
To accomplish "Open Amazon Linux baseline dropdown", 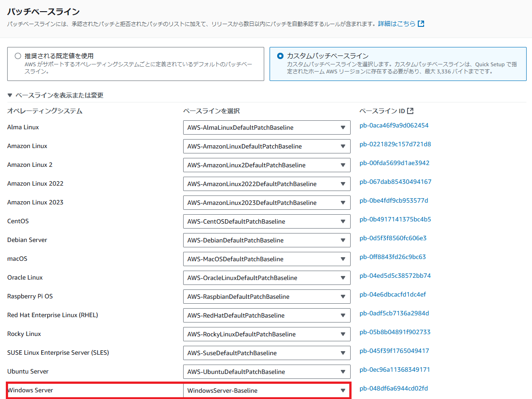I will pyautogui.click(x=267, y=146).
